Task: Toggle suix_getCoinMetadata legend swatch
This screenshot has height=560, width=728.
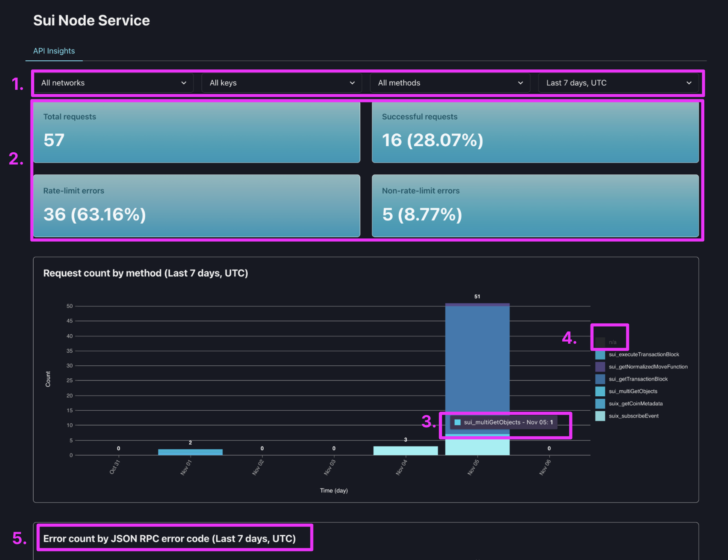Action: click(600, 403)
